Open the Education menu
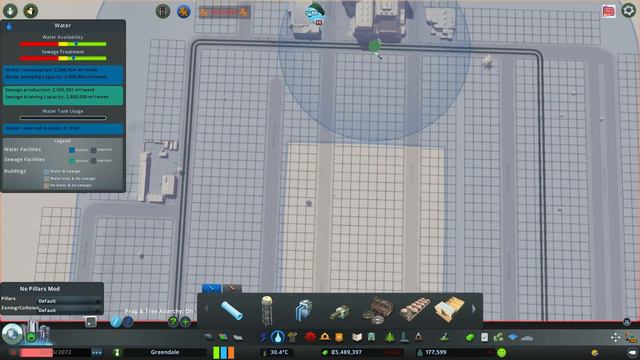This screenshot has width=640, height=360. [357, 337]
